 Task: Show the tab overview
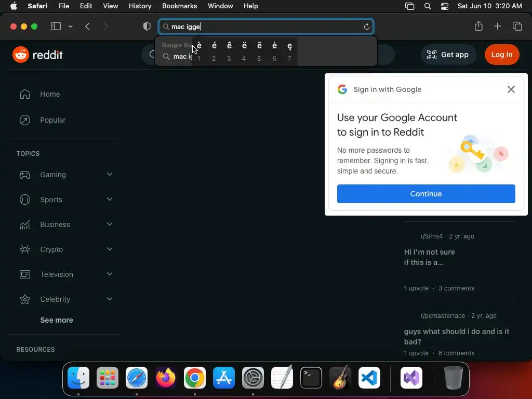click(x=517, y=26)
